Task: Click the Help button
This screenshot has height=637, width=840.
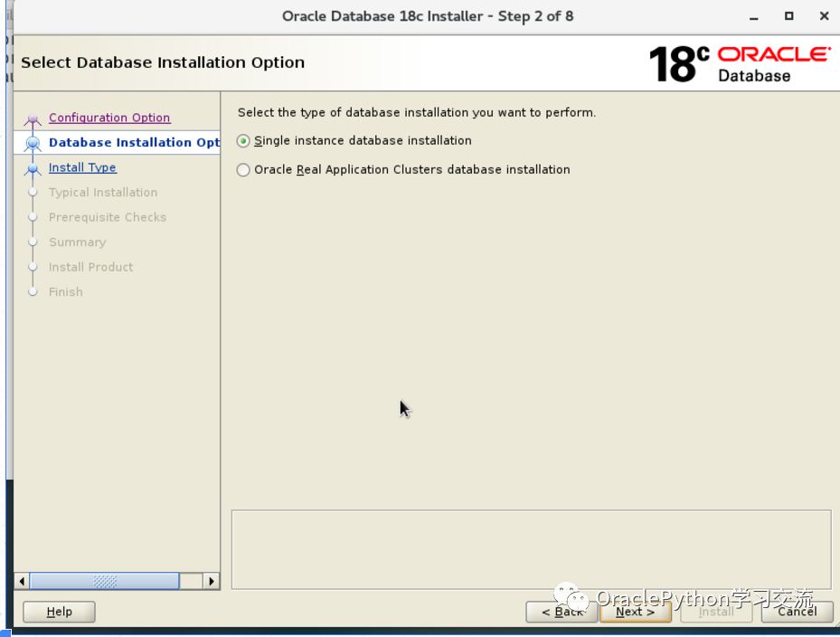Action: point(59,612)
